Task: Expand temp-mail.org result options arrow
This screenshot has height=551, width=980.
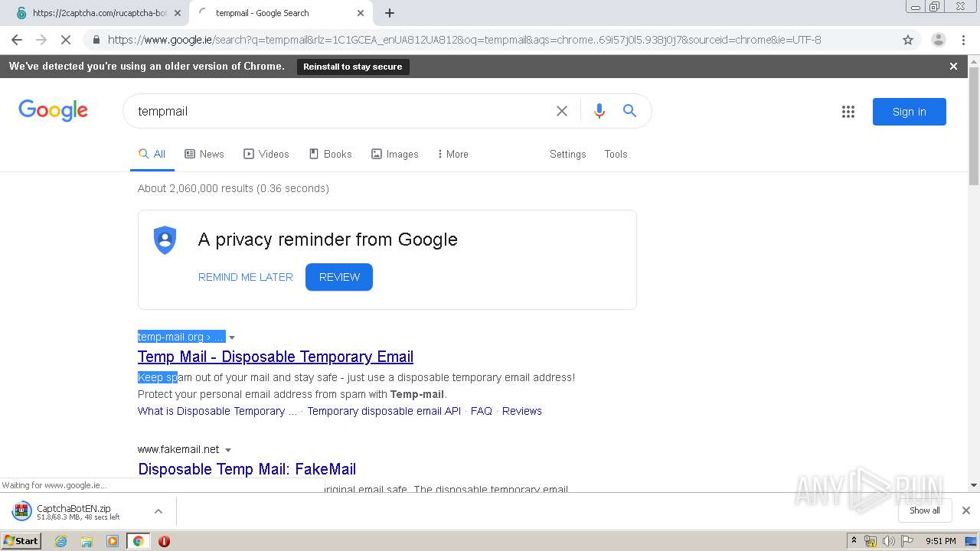Action: pyautogui.click(x=232, y=337)
